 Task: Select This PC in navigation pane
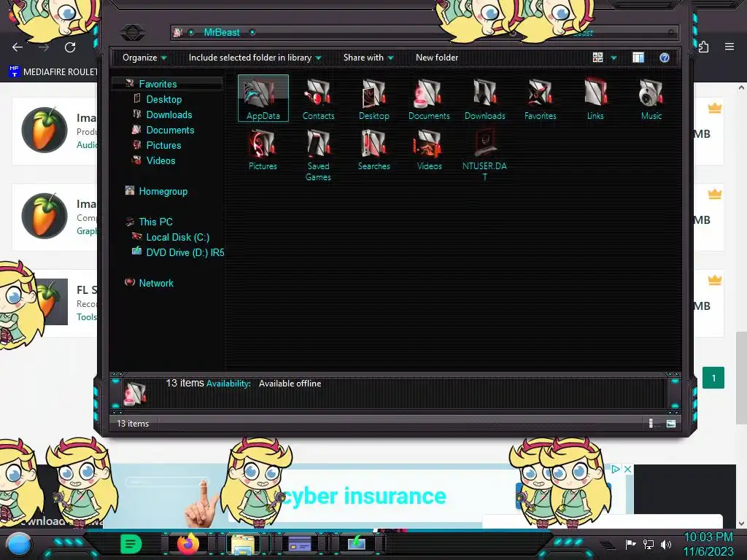tap(155, 222)
